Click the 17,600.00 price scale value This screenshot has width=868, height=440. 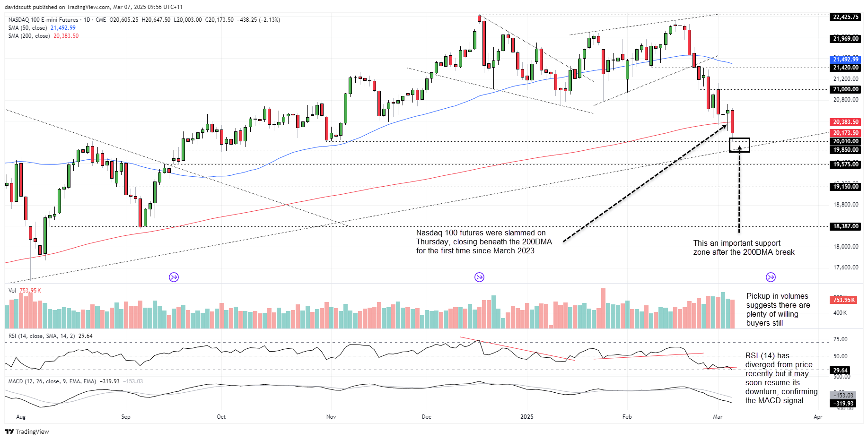point(846,267)
